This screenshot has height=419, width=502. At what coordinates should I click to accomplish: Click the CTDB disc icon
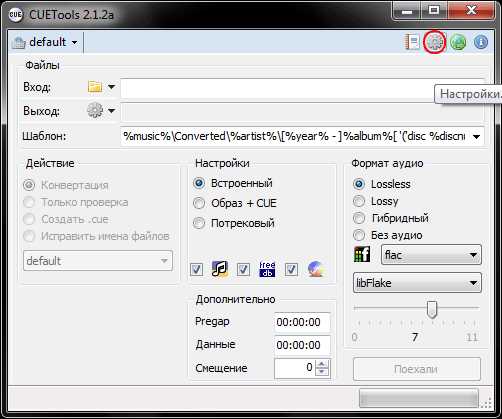point(316,269)
